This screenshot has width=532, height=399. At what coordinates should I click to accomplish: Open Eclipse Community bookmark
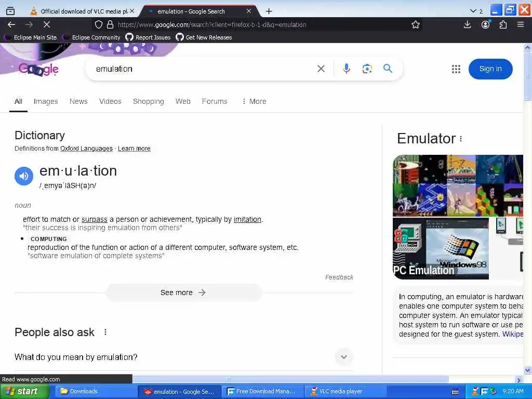click(x=92, y=37)
